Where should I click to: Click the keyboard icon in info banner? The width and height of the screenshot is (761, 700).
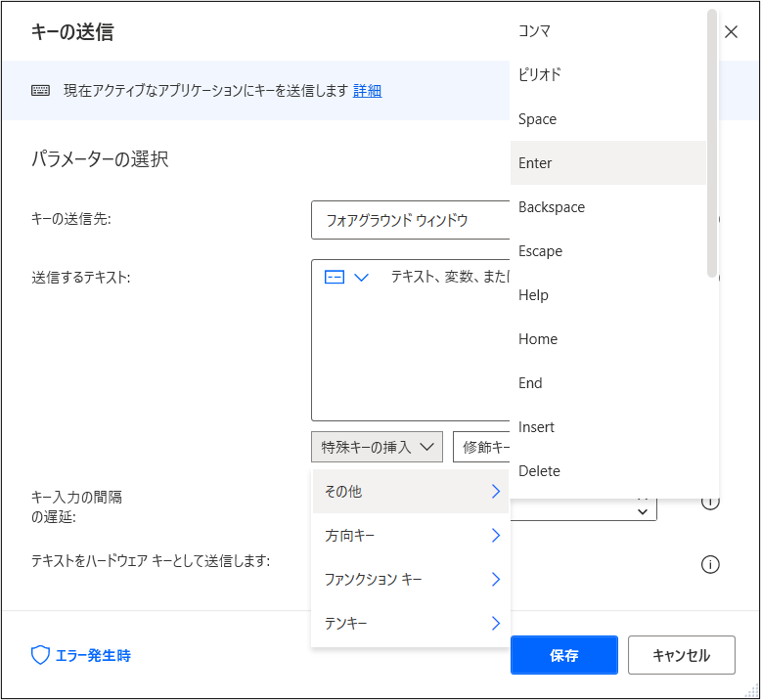[40, 90]
